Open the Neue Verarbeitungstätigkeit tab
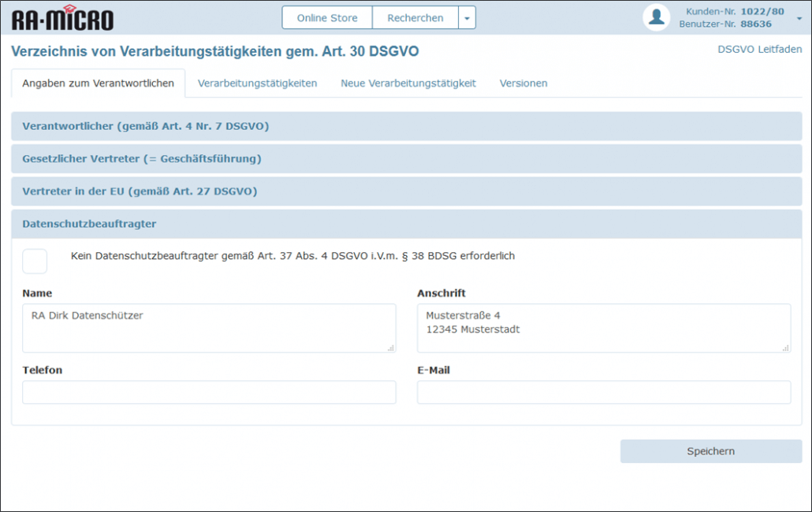Screen dimensions: 812x512 pos(408,83)
